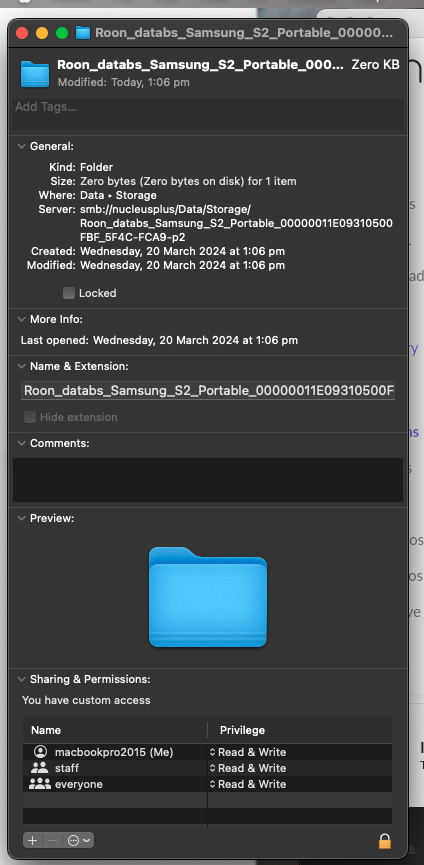Open the action menu with ellipsis icon
424x865 pixels.
tap(78, 840)
